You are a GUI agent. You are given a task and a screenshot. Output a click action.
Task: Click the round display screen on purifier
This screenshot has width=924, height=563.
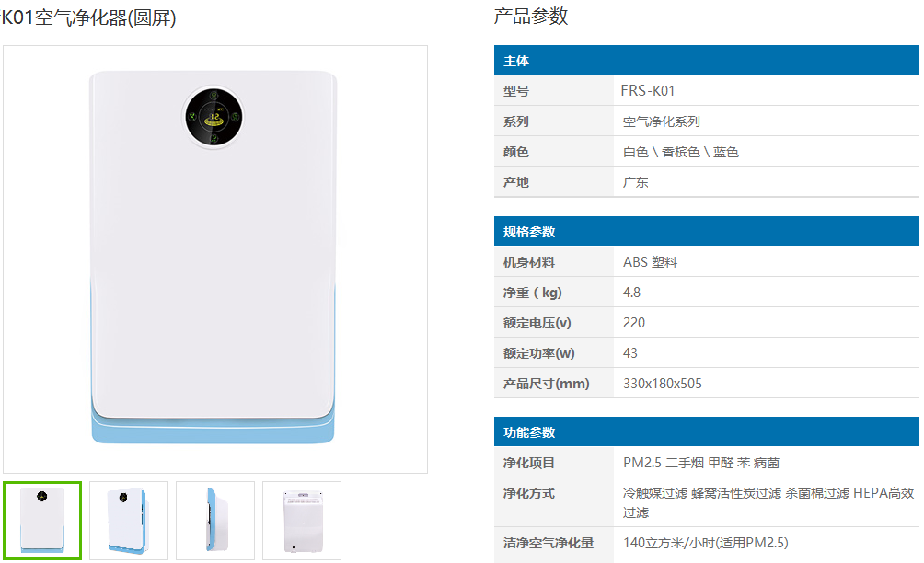(x=214, y=117)
